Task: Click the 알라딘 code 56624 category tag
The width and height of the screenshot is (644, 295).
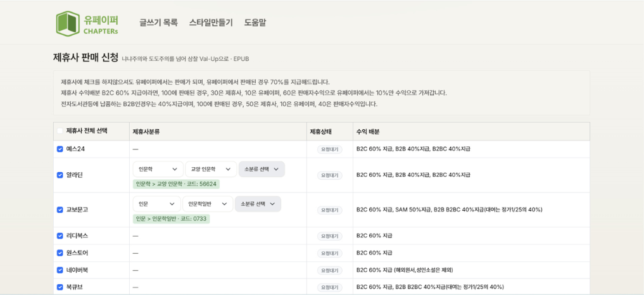Action: (176, 184)
